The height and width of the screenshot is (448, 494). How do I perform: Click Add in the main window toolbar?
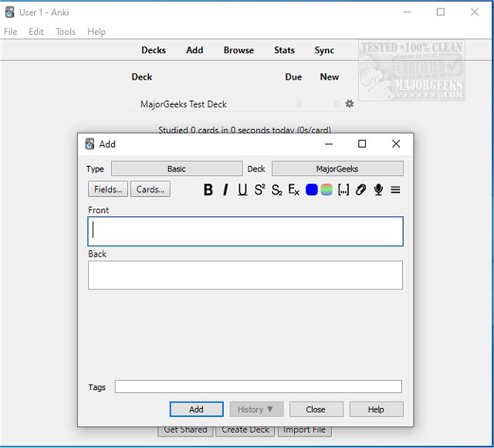pos(195,50)
